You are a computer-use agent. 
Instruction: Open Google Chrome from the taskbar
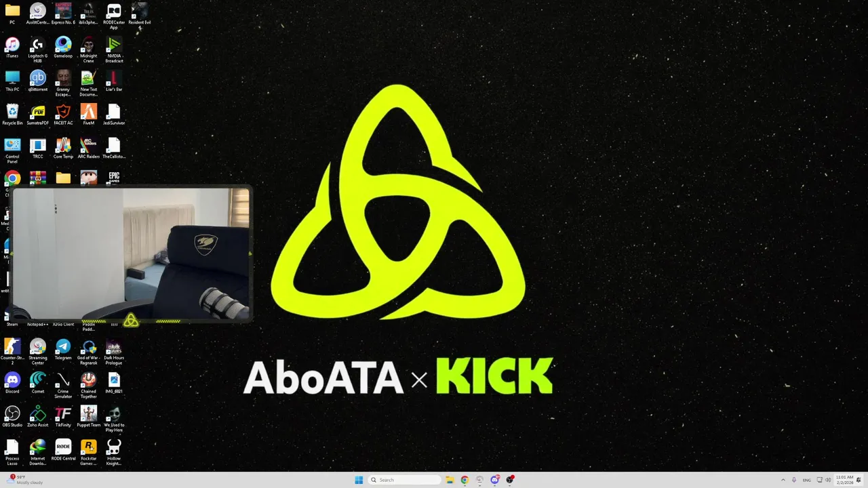(x=465, y=480)
